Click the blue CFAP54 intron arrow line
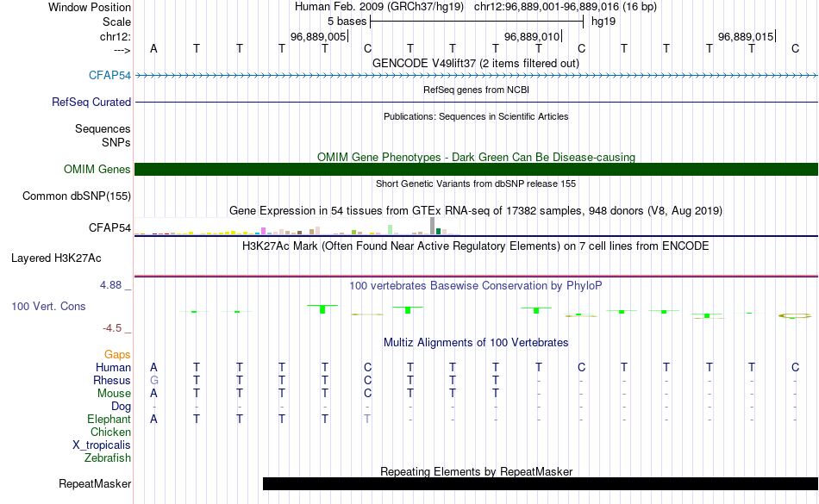The width and height of the screenshot is (819, 504). 477,76
